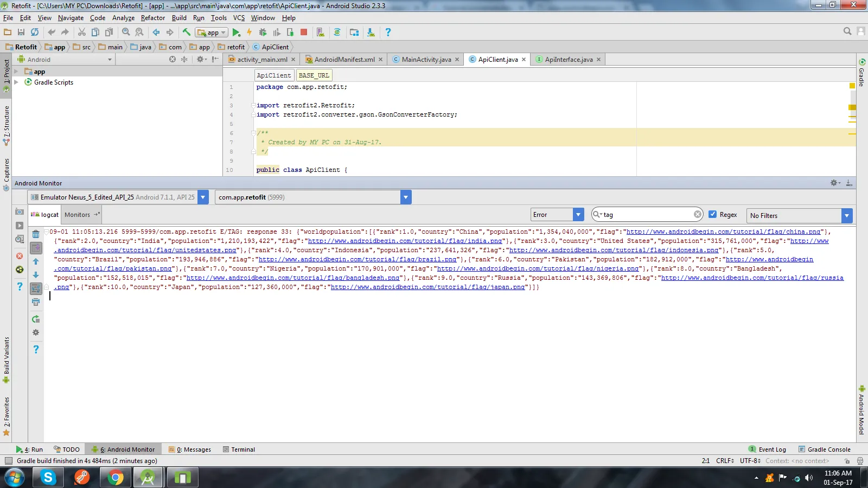The width and height of the screenshot is (868, 488).
Task: Clear the tag search field with X
Action: tap(697, 215)
